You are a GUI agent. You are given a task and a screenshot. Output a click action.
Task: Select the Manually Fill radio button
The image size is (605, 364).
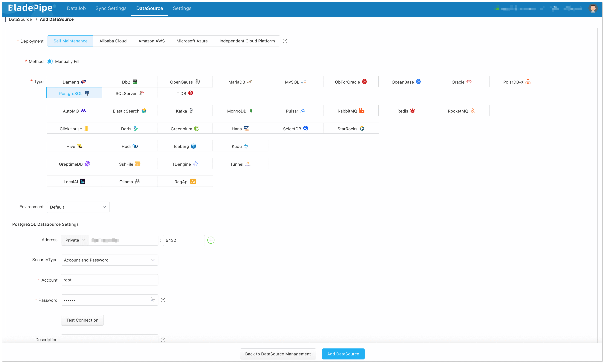[50, 61]
